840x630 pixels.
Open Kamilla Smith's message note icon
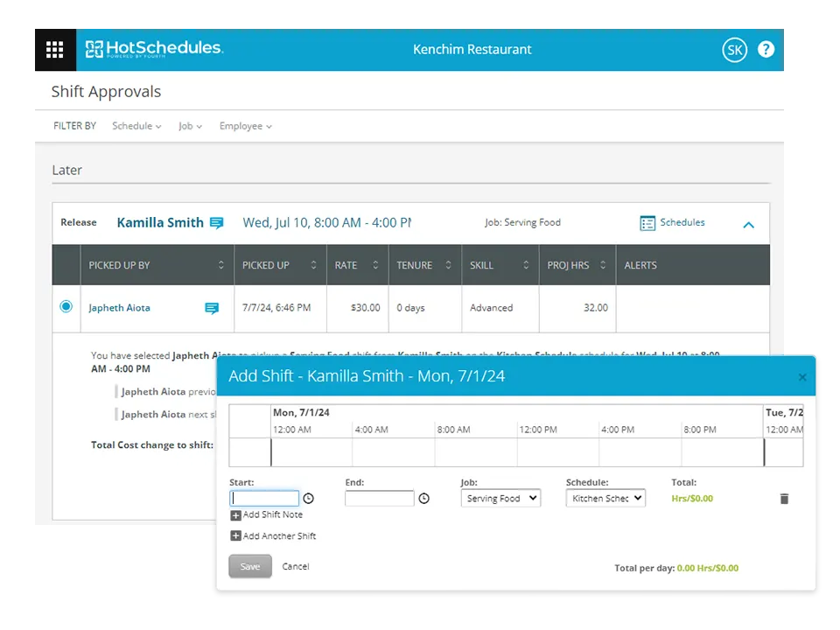tap(217, 223)
